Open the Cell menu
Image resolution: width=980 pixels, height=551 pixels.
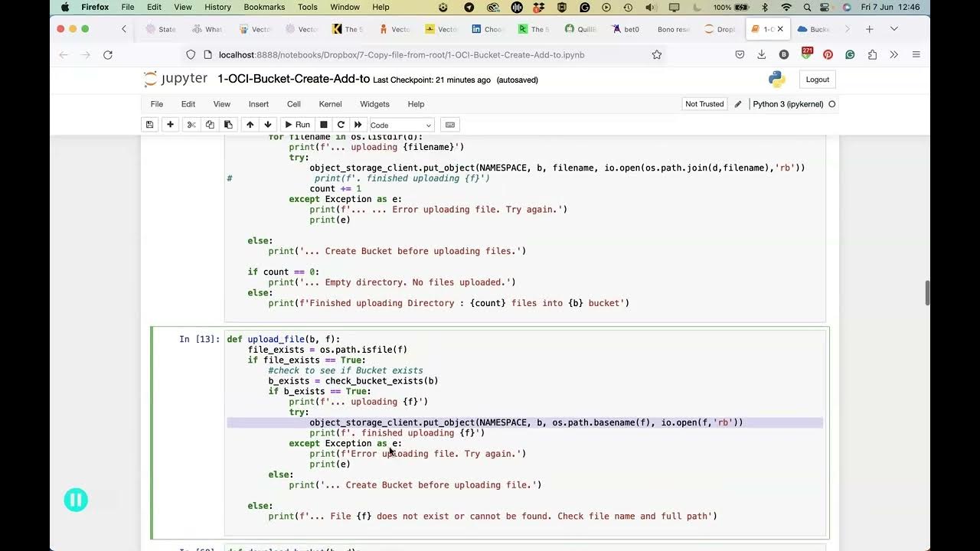click(x=294, y=104)
